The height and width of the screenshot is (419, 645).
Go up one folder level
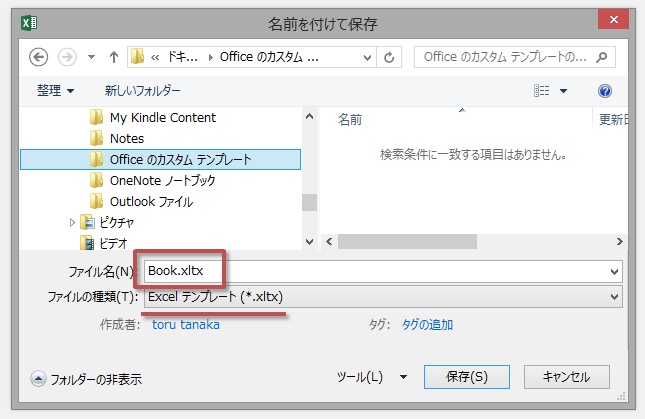pyautogui.click(x=114, y=57)
